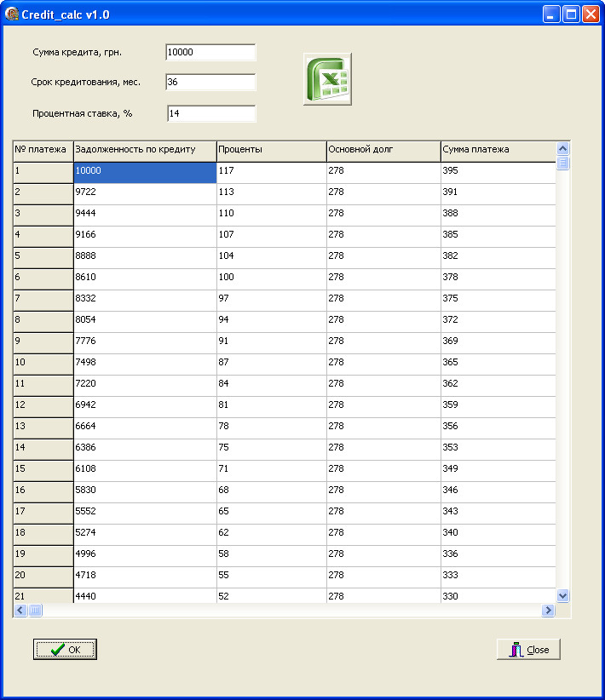Click the payment sum cell showing 395
This screenshot has width=605, height=700.
[498, 171]
